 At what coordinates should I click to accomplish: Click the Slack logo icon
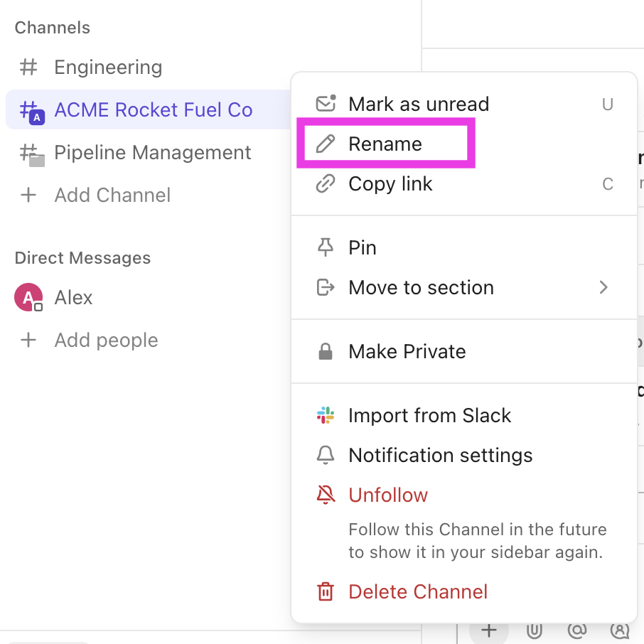click(326, 416)
